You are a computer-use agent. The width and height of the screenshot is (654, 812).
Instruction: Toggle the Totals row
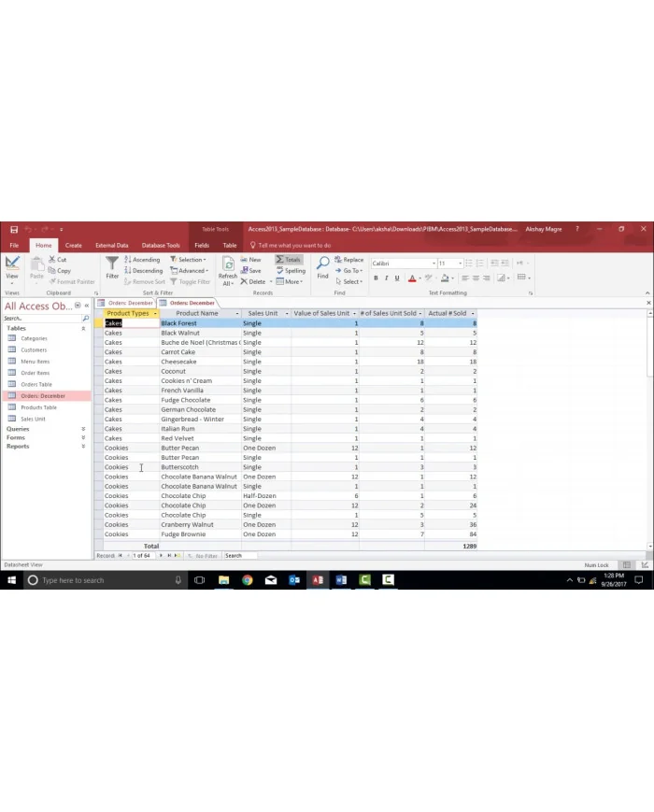tap(289, 260)
